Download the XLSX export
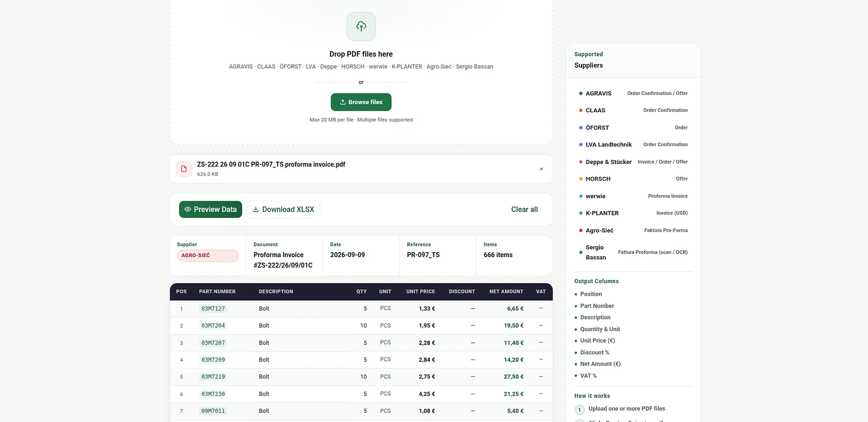This screenshot has height=422, width=868. [x=283, y=209]
